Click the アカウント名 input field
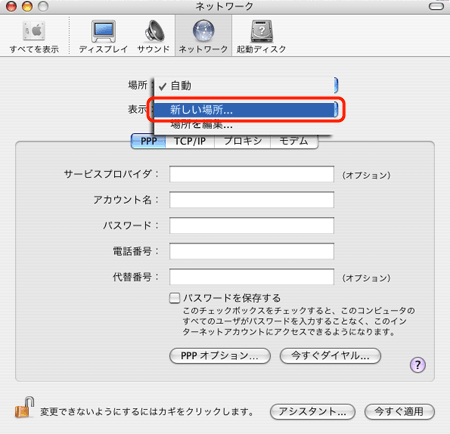This screenshot has width=450, height=434. pyautogui.click(x=252, y=200)
